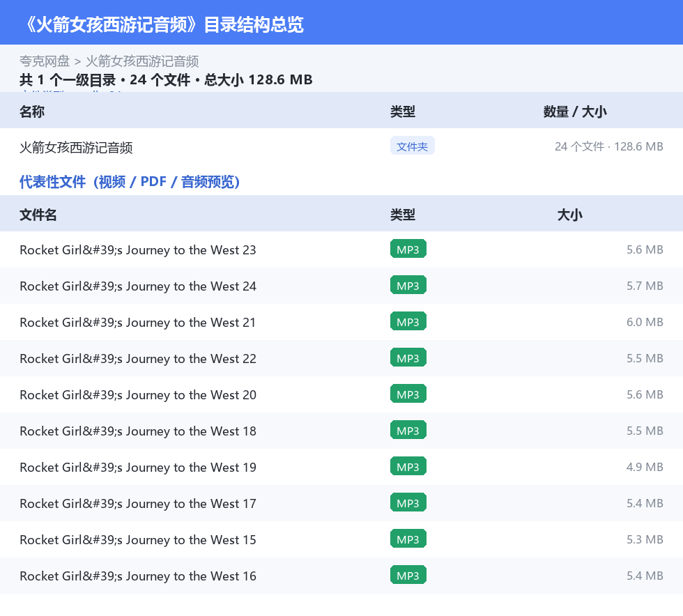Select file "Journey to the West 24"

coord(138,286)
